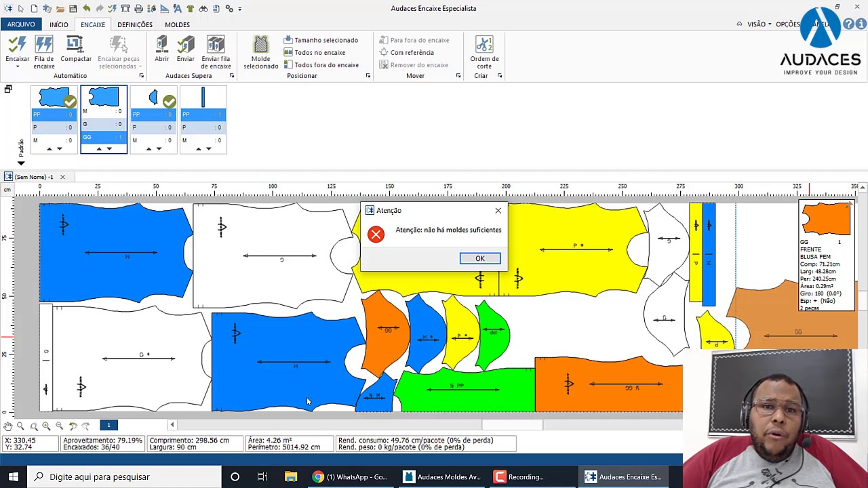
Task: Click OK in the Atenção dialog
Action: click(x=480, y=258)
